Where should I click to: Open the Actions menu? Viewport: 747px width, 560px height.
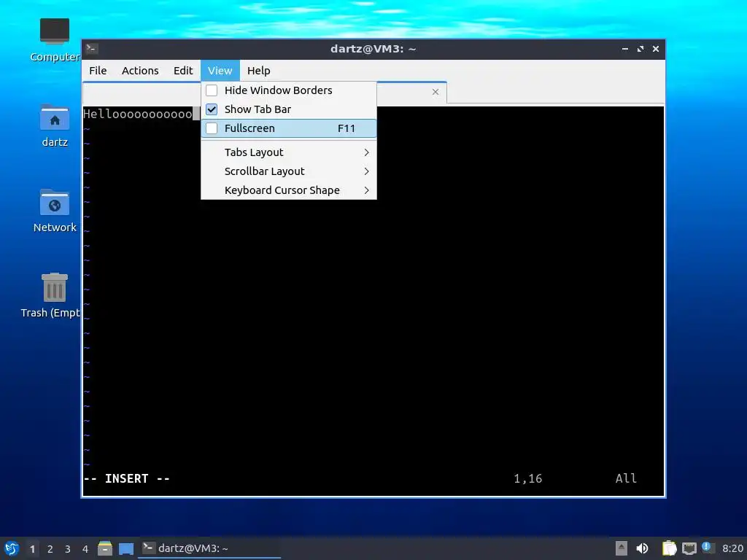(x=140, y=71)
